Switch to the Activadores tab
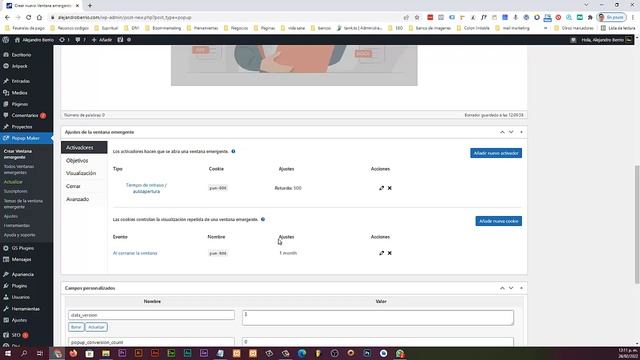Image resolution: width=640 pixels, height=360 pixels. [x=84, y=147]
